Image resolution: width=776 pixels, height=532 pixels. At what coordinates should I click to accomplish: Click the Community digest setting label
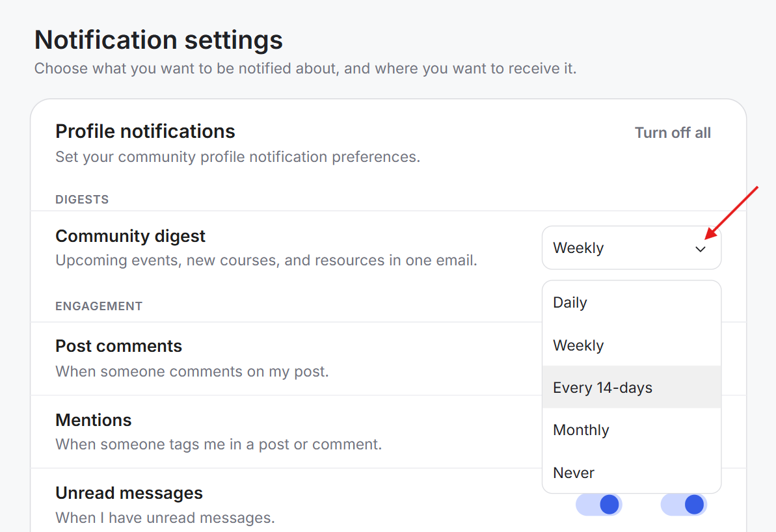pyautogui.click(x=130, y=236)
